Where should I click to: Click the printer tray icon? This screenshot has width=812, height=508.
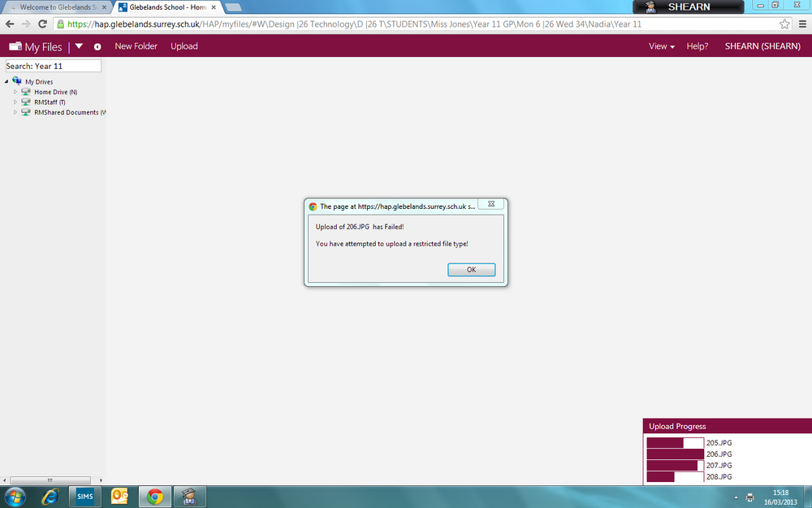[749, 497]
